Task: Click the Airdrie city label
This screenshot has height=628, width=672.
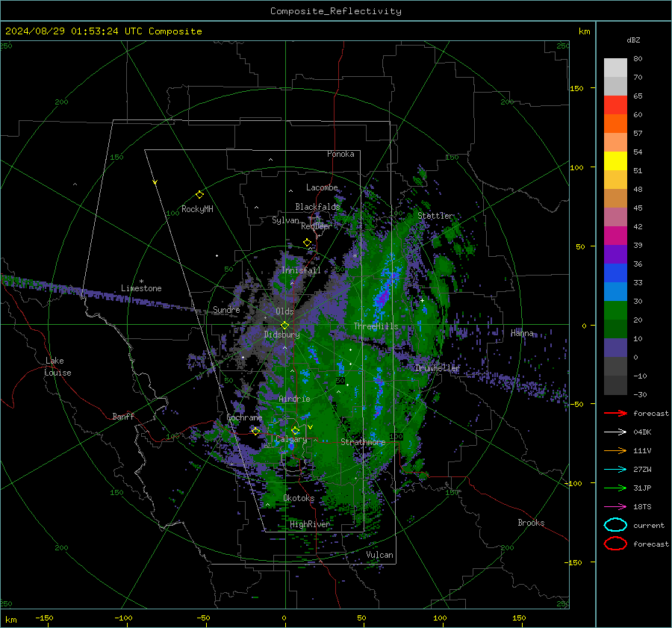Action: [x=294, y=399]
